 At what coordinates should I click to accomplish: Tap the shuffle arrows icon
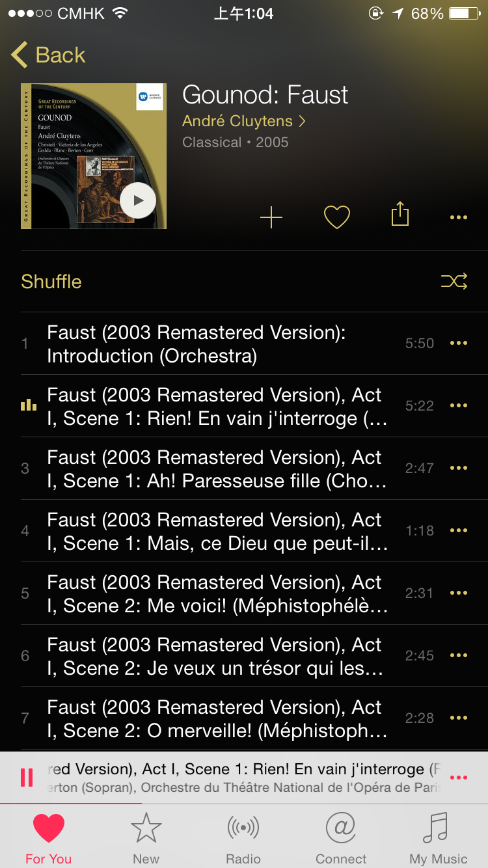point(454,281)
